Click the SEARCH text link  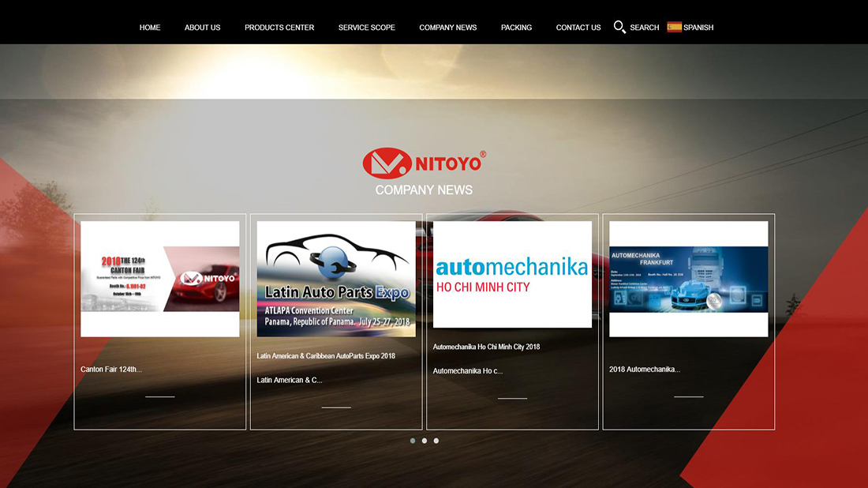tap(645, 27)
